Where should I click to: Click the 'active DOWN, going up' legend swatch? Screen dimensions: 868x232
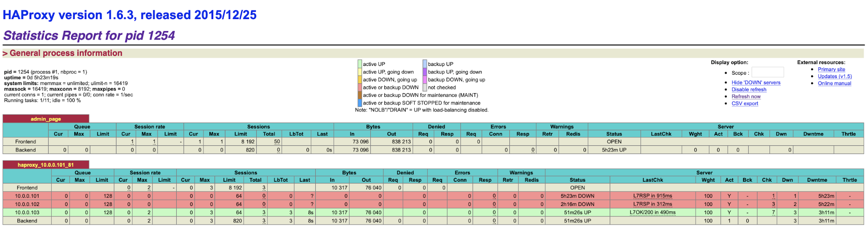tap(360, 79)
